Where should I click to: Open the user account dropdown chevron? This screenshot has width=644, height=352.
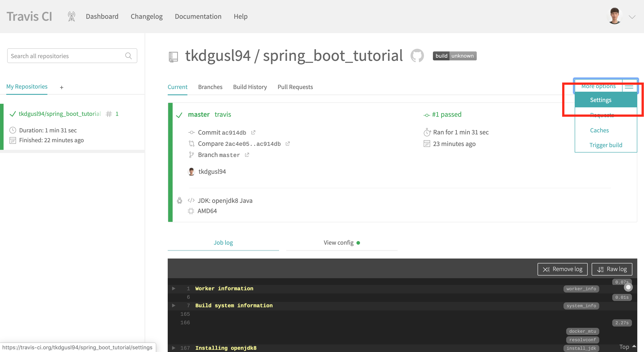(x=632, y=17)
